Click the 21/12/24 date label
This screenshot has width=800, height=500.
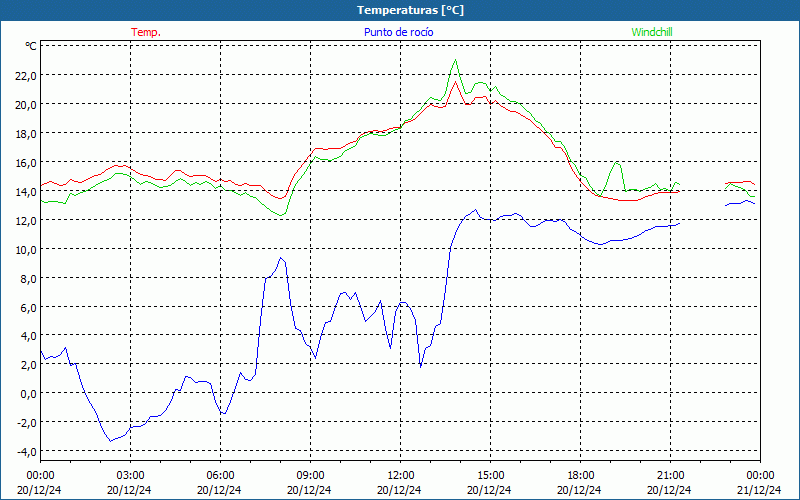pos(760,490)
